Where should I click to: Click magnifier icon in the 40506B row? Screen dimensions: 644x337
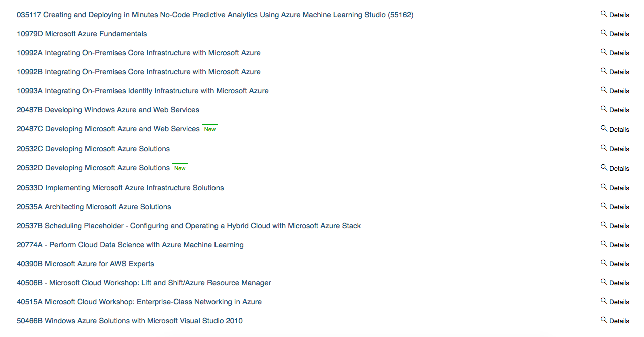coord(604,282)
